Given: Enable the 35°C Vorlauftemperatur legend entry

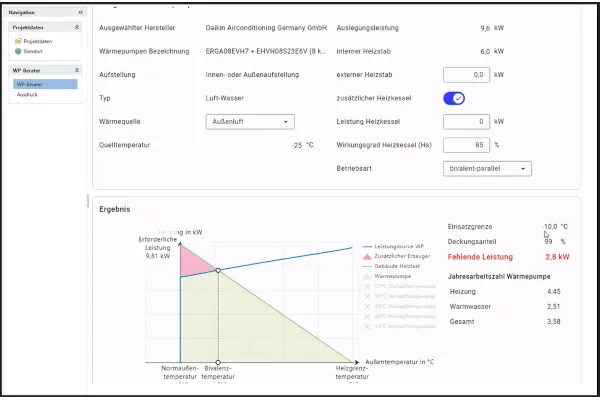Looking at the screenshot, I should [399, 327].
